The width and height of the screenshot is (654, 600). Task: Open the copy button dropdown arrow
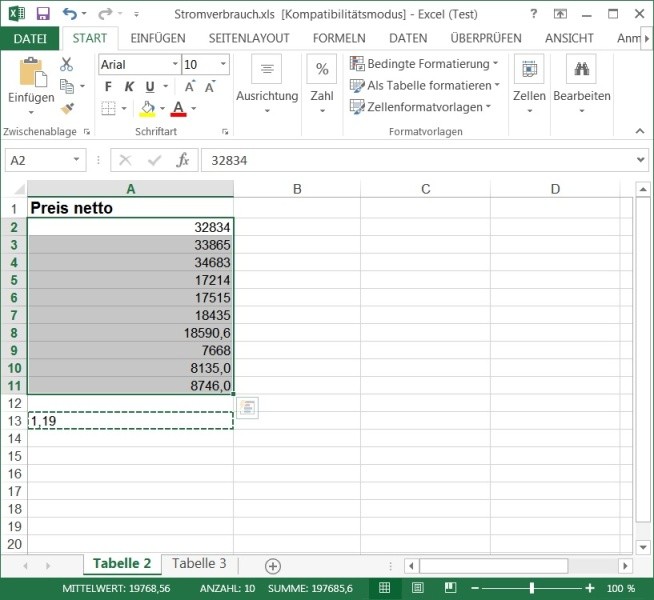coord(82,86)
